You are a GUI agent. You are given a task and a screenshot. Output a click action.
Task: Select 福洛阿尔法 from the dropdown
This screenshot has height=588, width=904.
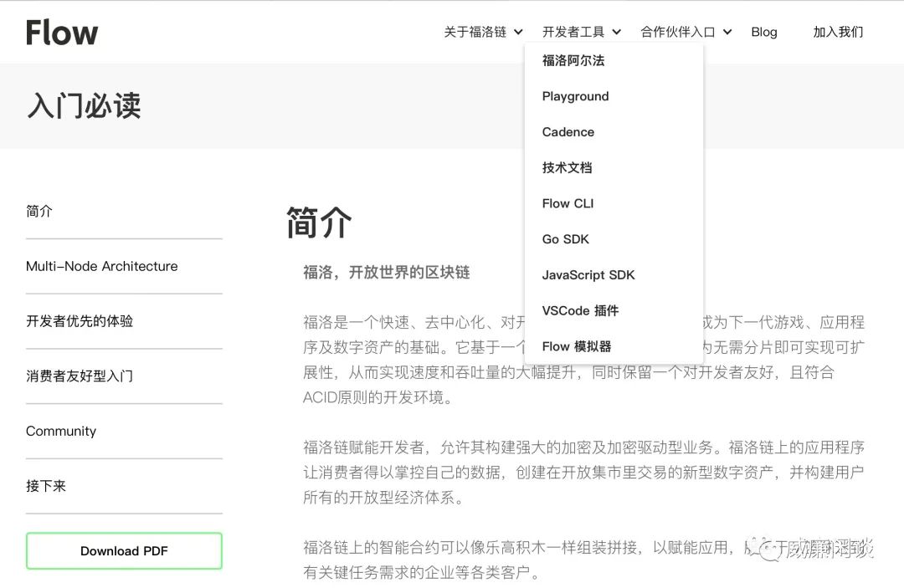click(573, 60)
